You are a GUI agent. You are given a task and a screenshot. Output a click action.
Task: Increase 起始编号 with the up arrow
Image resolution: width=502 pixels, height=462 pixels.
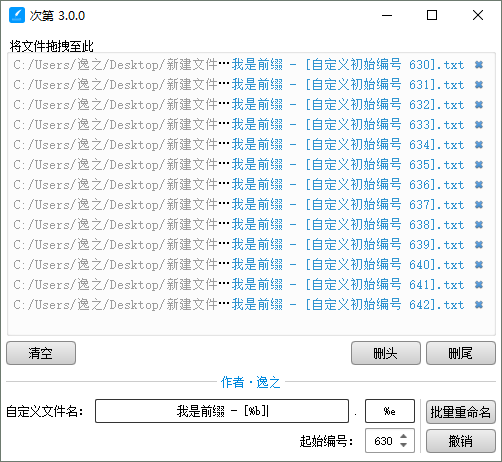(x=404, y=436)
